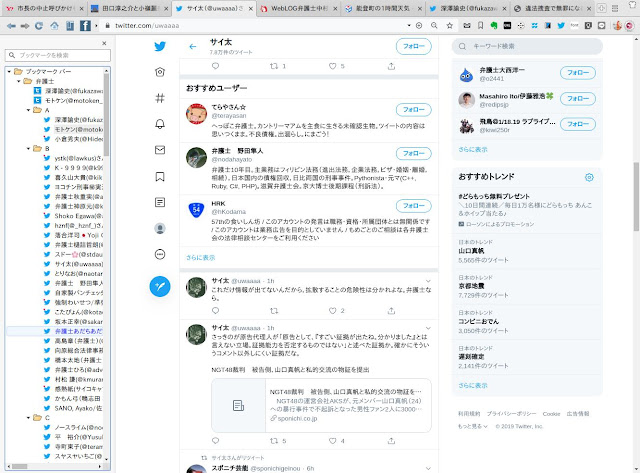
Task: Follow てらやさん☆
Action: [413, 110]
